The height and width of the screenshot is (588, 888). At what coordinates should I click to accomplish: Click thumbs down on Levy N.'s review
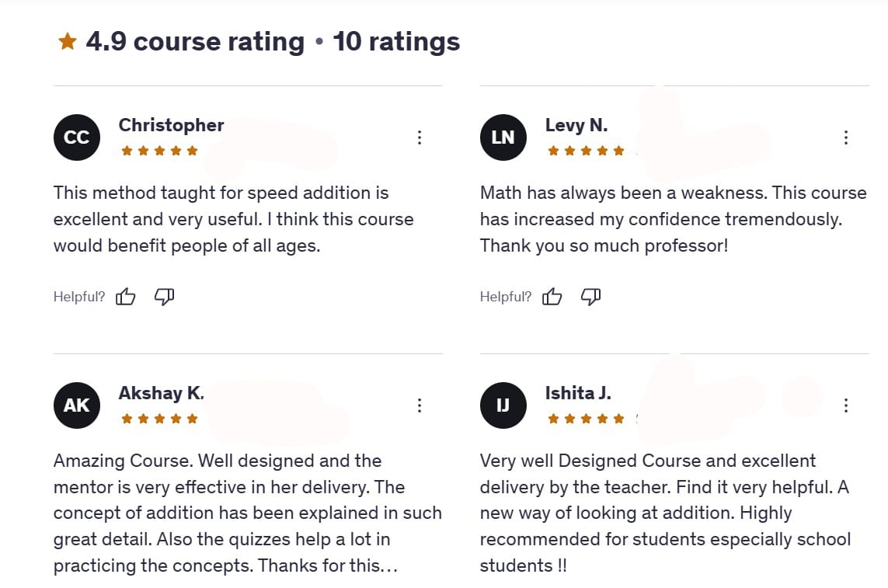coord(590,296)
